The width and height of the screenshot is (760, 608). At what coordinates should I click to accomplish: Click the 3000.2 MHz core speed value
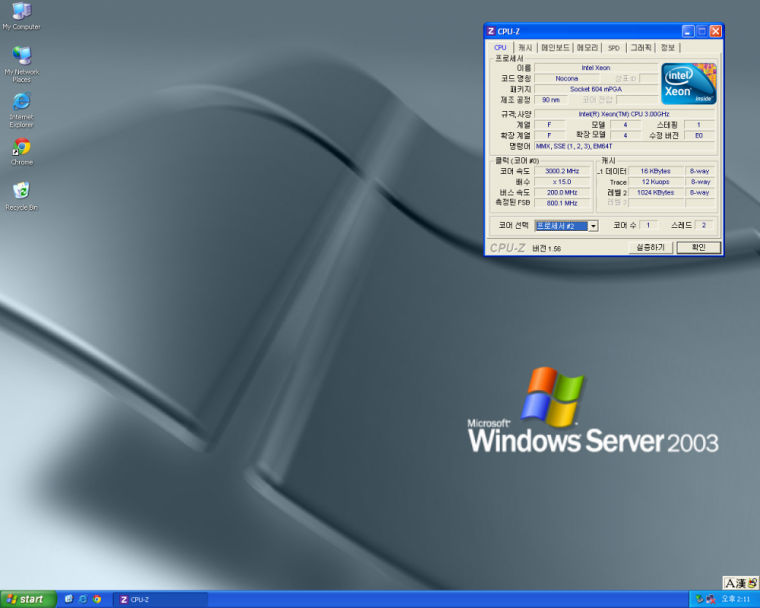(x=562, y=171)
